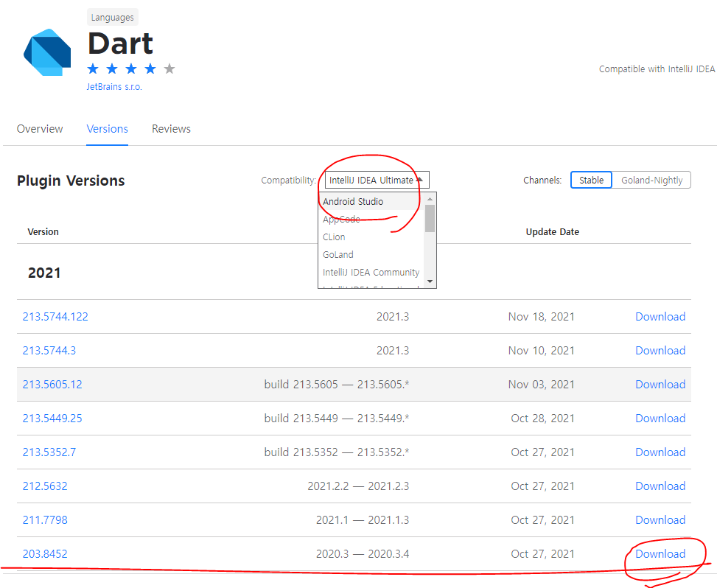The image size is (717, 588).
Task: Download version 213.5744.122
Action: tap(660, 316)
